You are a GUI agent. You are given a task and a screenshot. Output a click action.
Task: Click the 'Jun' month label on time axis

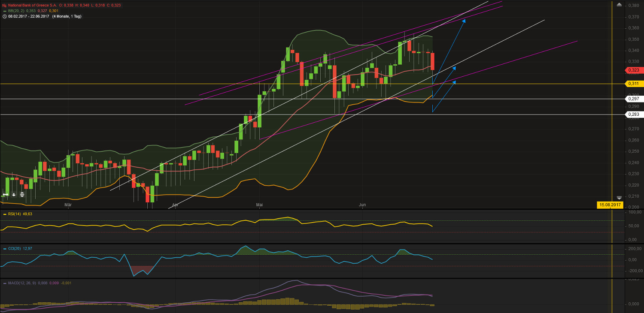pos(362,205)
